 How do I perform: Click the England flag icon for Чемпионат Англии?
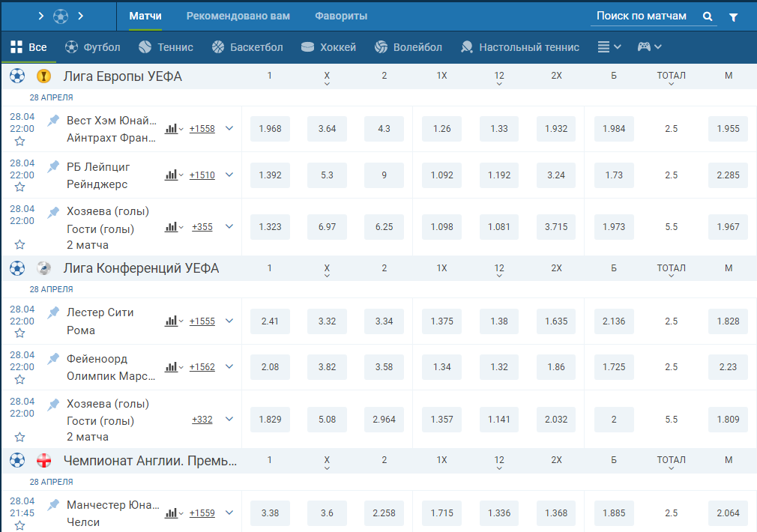click(x=43, y=461)
